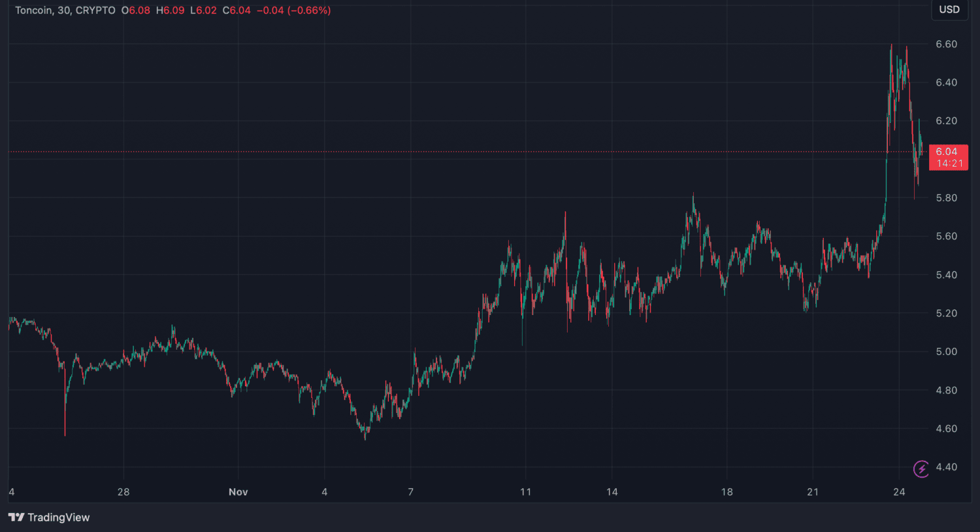
Task: Select the 18 date on time axis
Action: (x=727, y=492)
